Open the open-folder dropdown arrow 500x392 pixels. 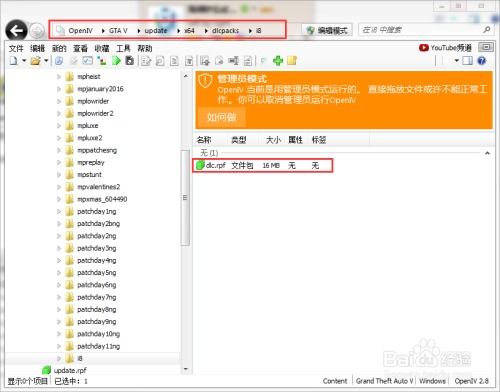click(x=46, y=61)
